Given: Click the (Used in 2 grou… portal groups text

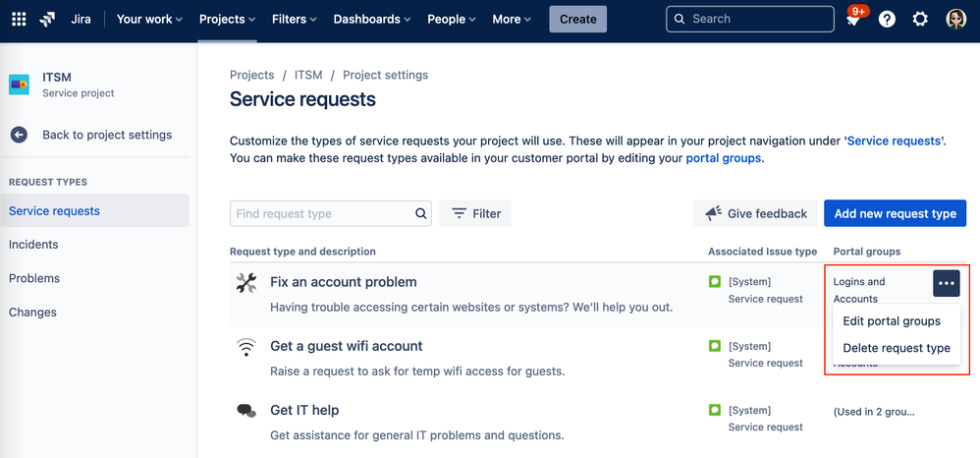Looking at the screenshot, I should point(874,412).
